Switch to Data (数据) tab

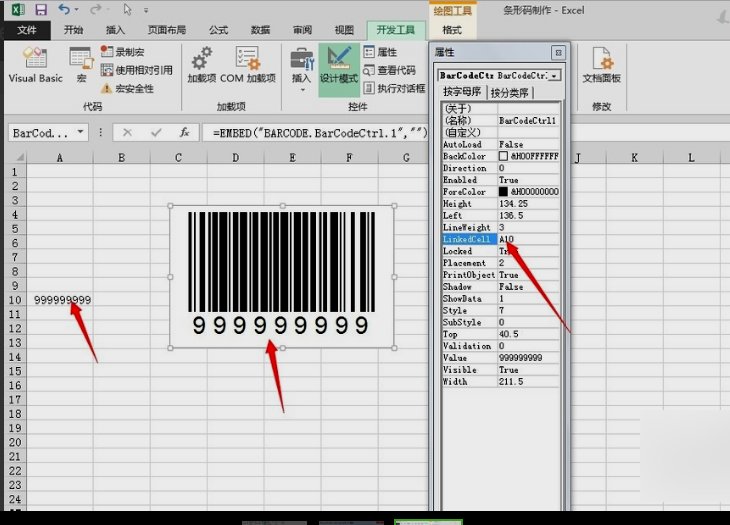point(260,30)
